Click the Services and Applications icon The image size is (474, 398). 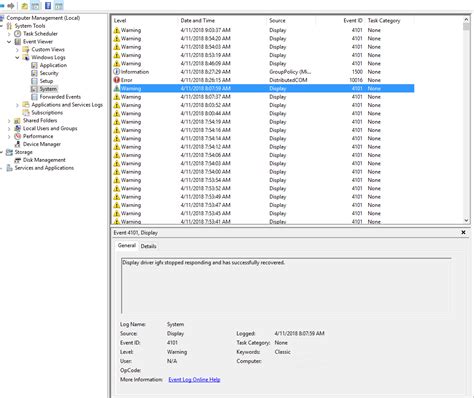coord(9,168)
